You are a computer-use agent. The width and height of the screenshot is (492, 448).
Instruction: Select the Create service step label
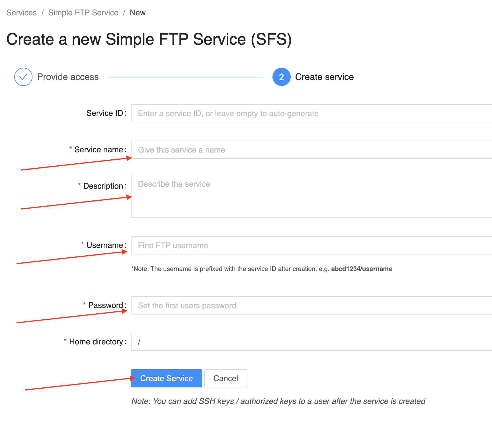(324, 77)
